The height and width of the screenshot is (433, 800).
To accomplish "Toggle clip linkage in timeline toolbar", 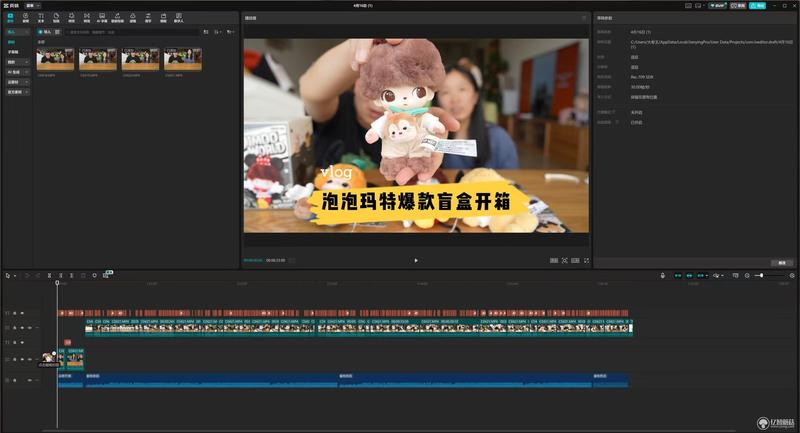I will point(701,275).
